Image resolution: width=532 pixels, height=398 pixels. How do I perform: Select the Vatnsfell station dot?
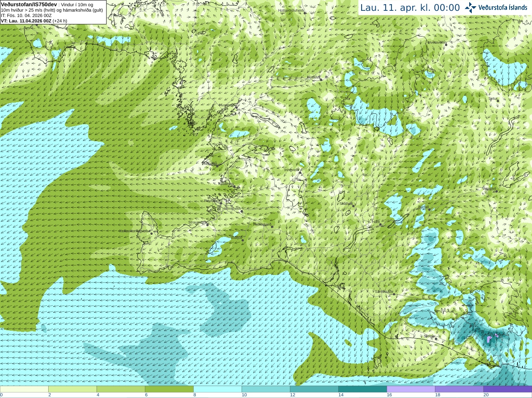click(496, 191)
